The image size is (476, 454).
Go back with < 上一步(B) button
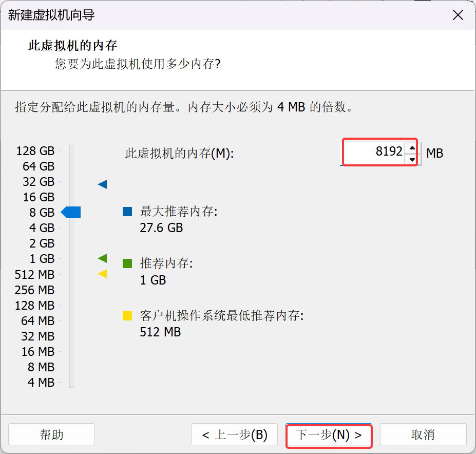234,434
